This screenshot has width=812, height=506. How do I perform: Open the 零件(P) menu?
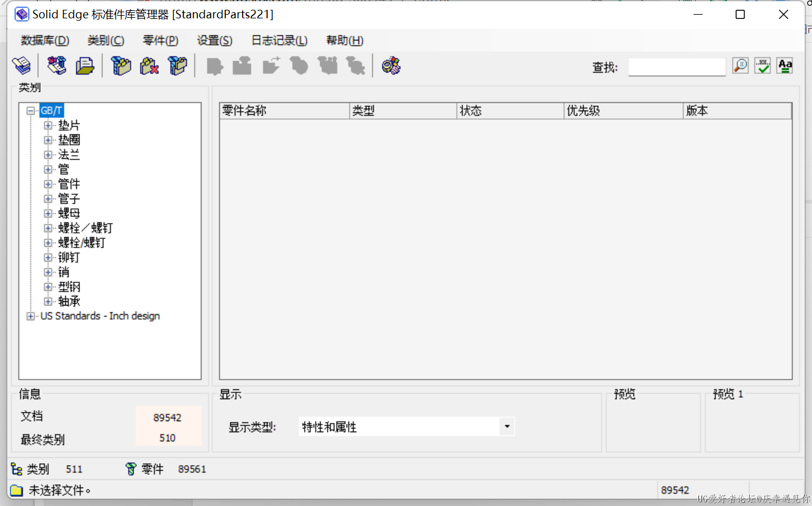(x=161, y=40)
